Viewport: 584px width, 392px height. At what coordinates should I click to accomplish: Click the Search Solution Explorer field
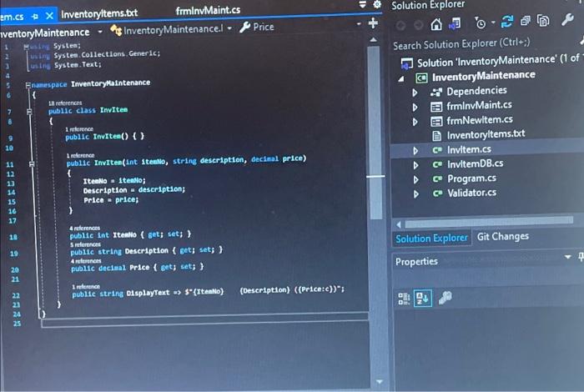pos(484,43)
